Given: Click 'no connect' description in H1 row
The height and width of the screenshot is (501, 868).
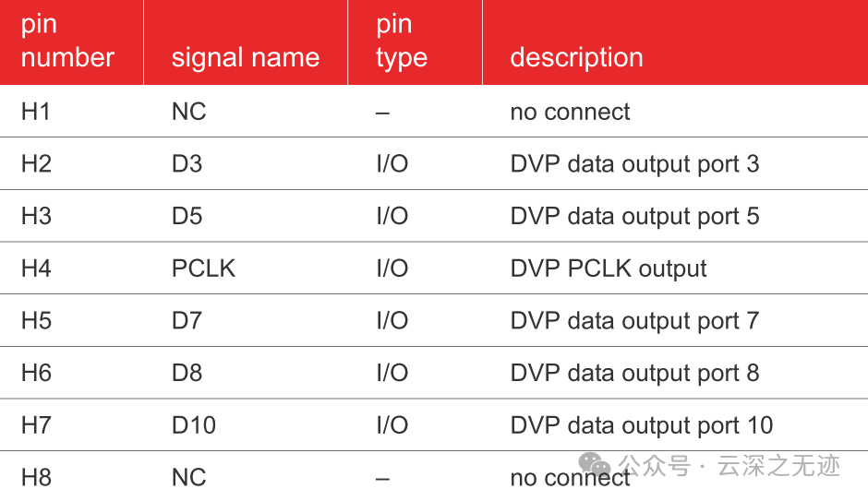Looking at the screenshot, I should pos(570,112).
